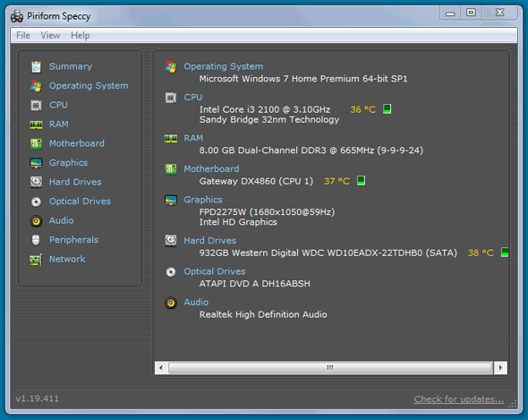528x420 pixels.
Task: Click the motherboard temperature 37 °C value
Action: pyautogui.click(x=336, y=181)
